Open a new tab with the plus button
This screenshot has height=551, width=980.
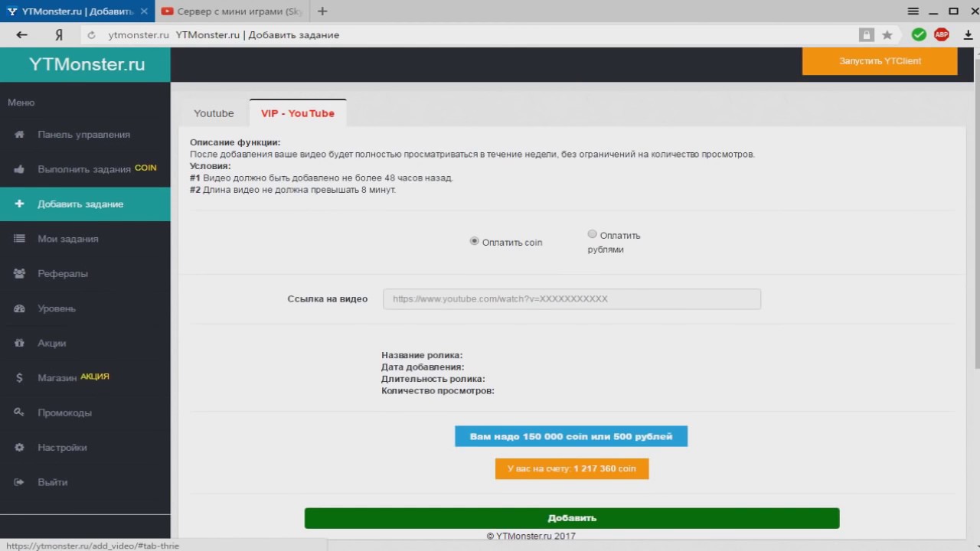click(322, 11)
